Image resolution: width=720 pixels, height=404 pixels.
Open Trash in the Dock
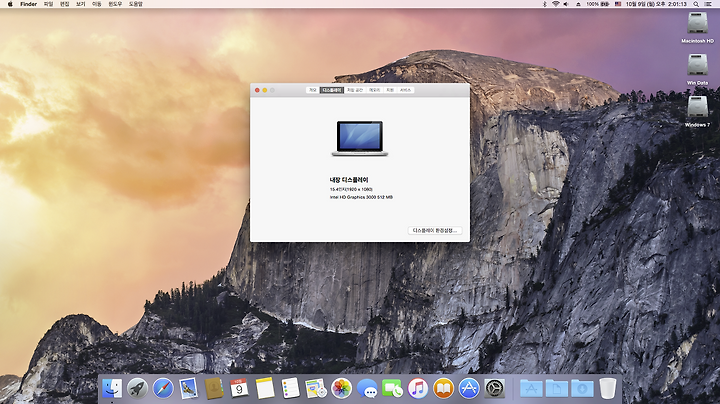click(608, 388)
